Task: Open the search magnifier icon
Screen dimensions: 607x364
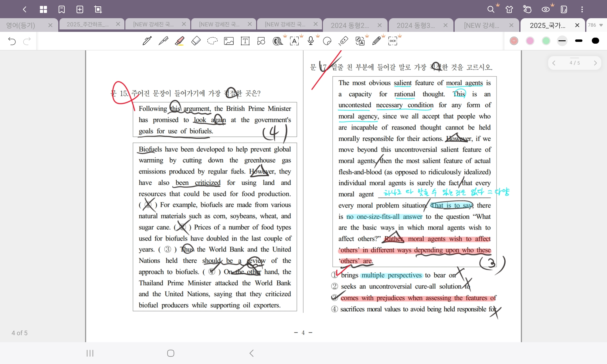Action: click(x=491, y=9)
